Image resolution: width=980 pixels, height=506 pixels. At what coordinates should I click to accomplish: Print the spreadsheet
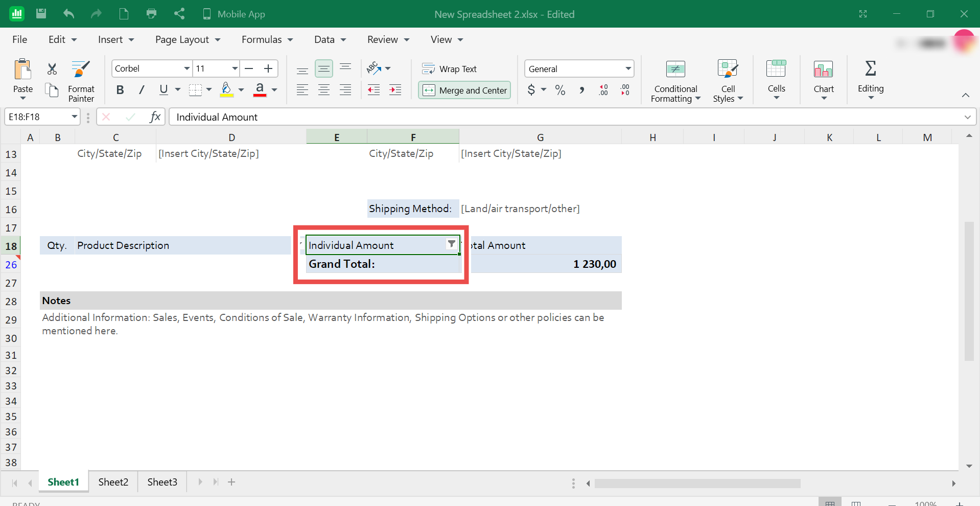(151, 14)
